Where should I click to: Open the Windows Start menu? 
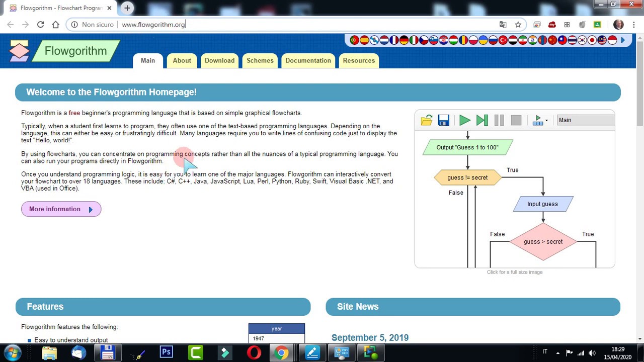pyautogui.click(x=14, y=352)
